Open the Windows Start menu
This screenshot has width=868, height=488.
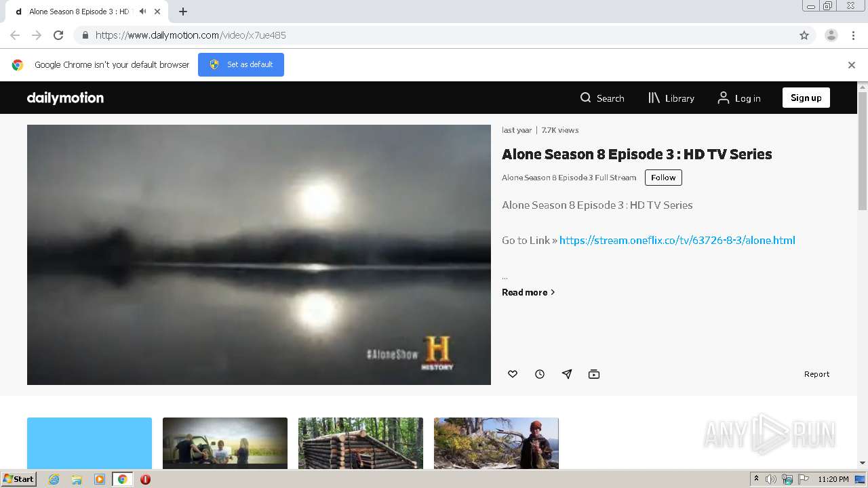click(18, 479)
